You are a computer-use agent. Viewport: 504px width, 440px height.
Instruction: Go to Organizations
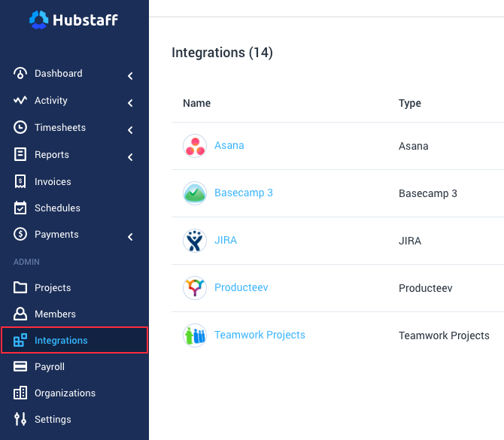(65, 393)
